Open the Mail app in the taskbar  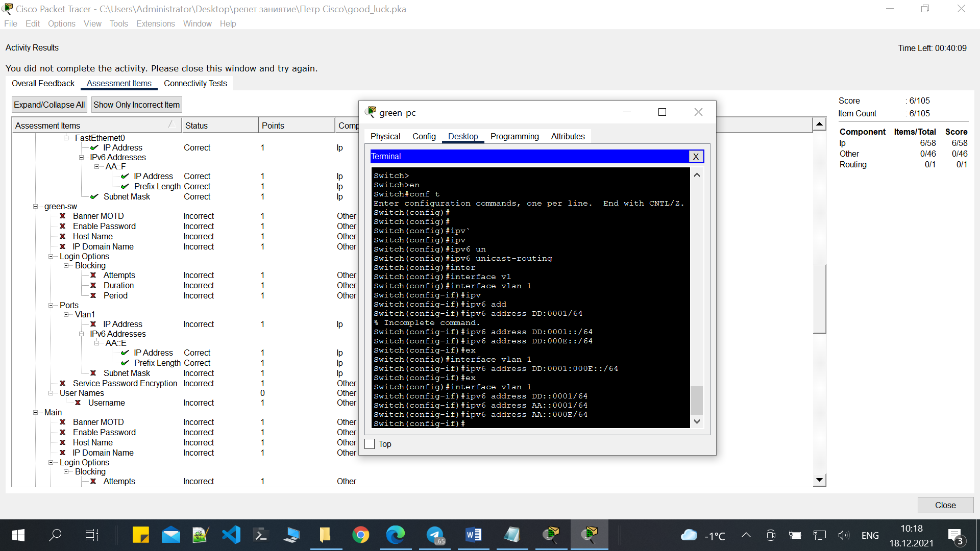click(171, 535)
